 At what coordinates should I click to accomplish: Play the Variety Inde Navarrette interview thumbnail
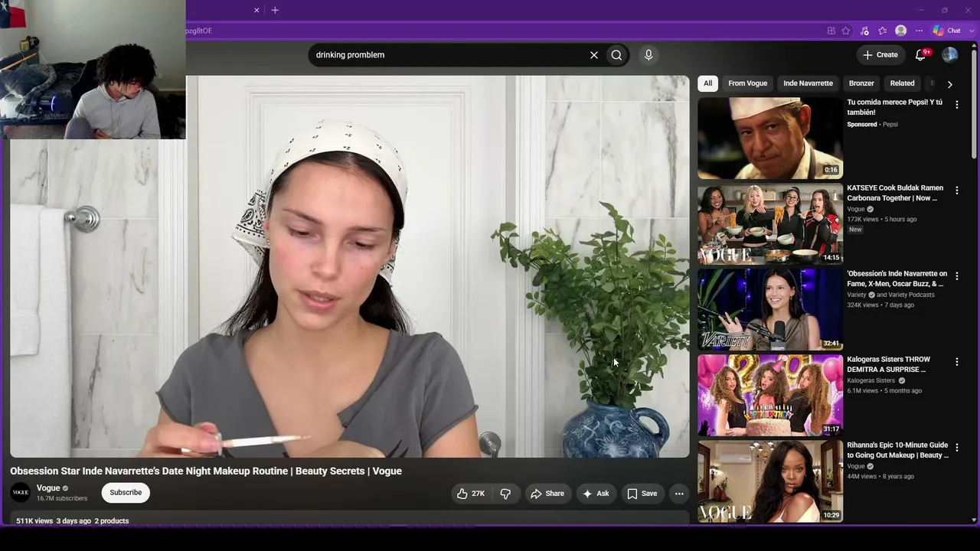coord(770,310)
